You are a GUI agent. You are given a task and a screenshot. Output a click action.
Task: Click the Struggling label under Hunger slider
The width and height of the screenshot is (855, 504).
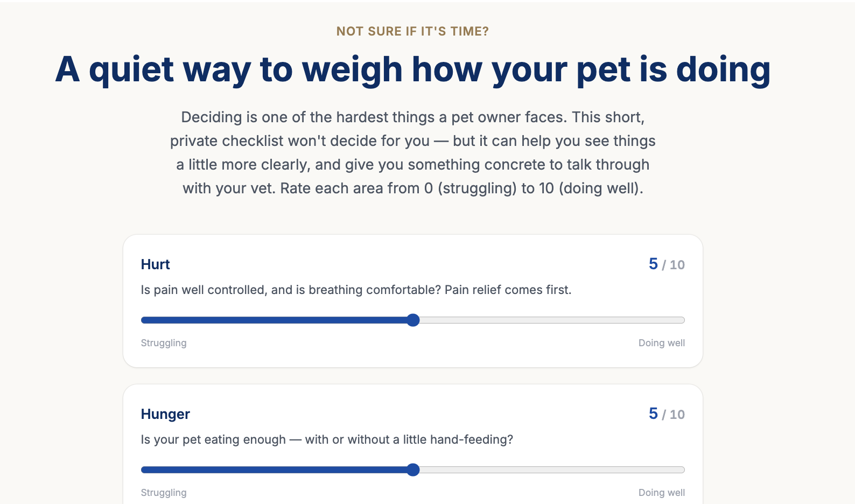coord(164,493)
